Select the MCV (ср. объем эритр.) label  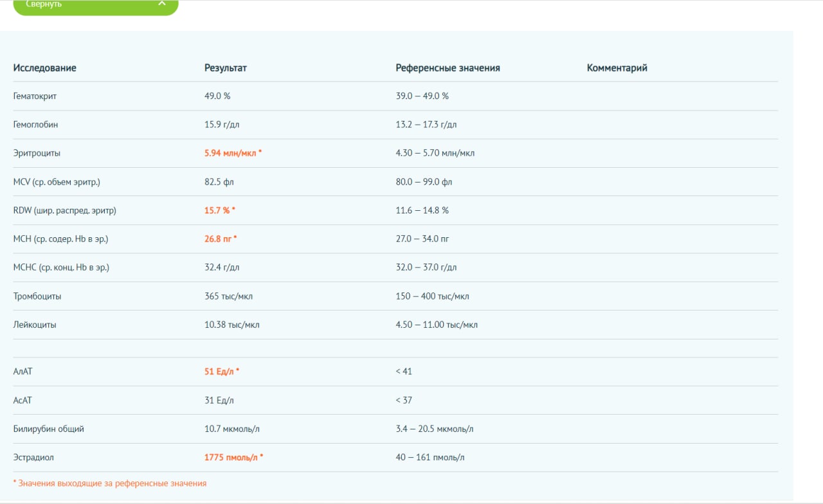[57, 182]
